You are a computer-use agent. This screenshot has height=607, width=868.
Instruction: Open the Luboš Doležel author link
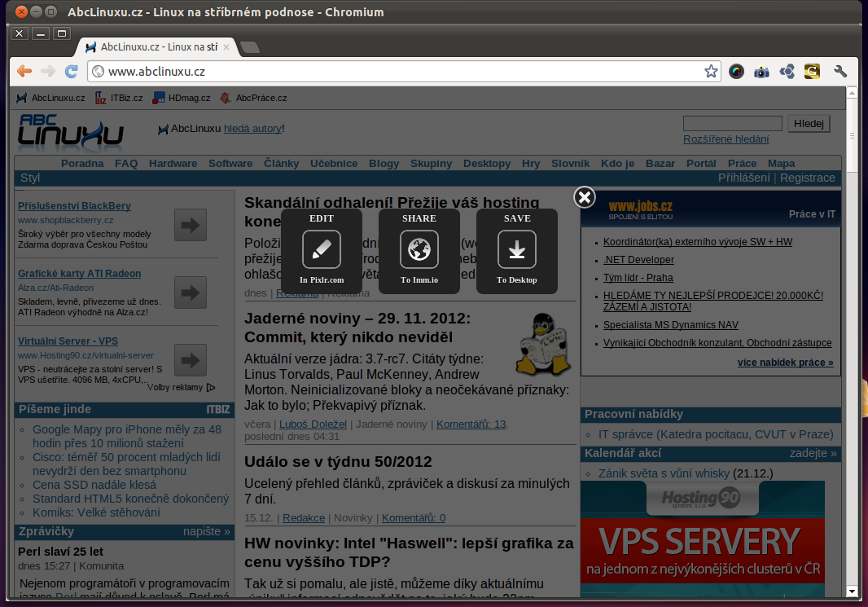tap(313, 424)
